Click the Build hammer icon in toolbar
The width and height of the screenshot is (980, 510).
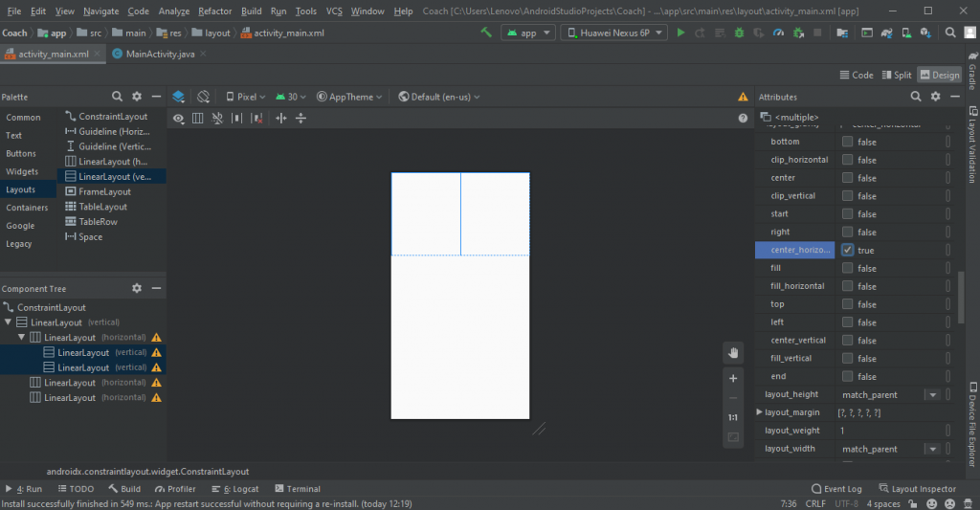(486, 33)
